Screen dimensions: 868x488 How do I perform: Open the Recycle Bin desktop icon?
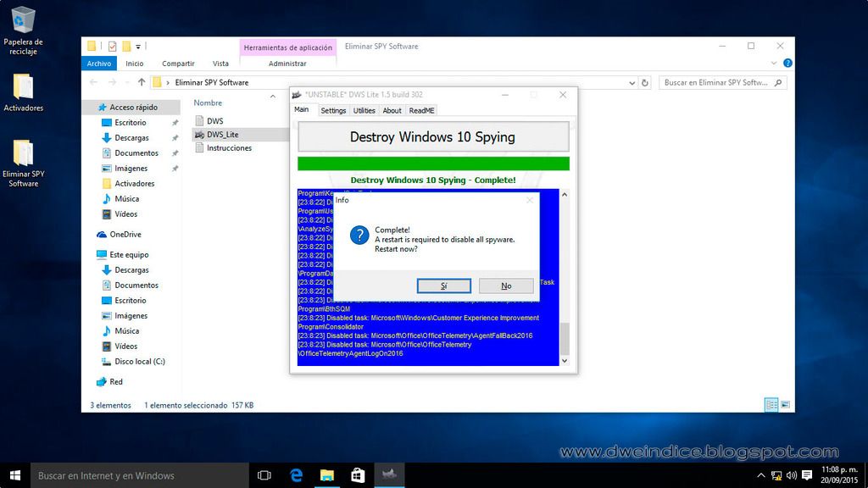coord(24,20)
